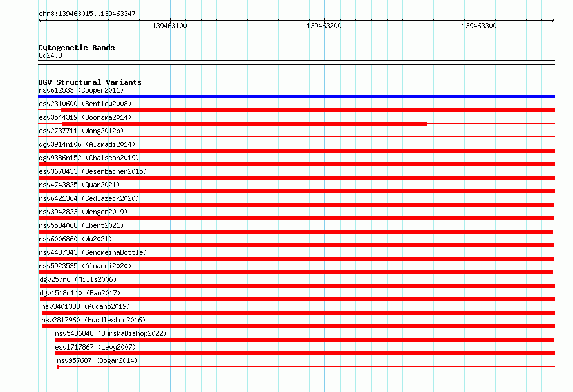
Task: Click the 139463100 ruler position label
Action: click(x=169, y=26)
